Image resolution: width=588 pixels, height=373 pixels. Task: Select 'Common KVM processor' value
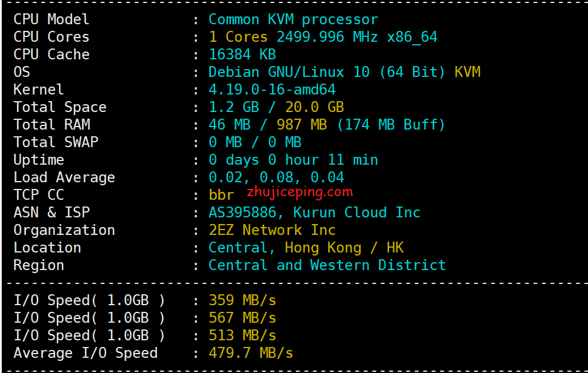click(293, 19)
